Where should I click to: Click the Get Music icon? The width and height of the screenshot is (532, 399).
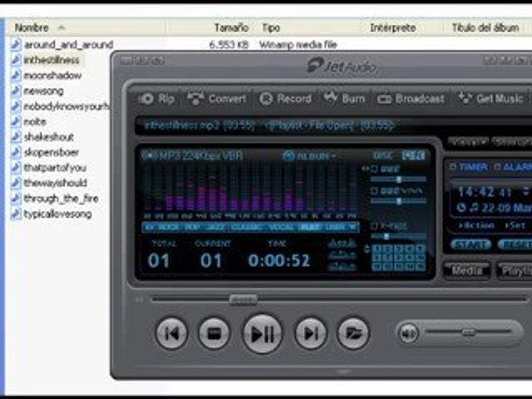pyautogui.click(x=490, y=99)
